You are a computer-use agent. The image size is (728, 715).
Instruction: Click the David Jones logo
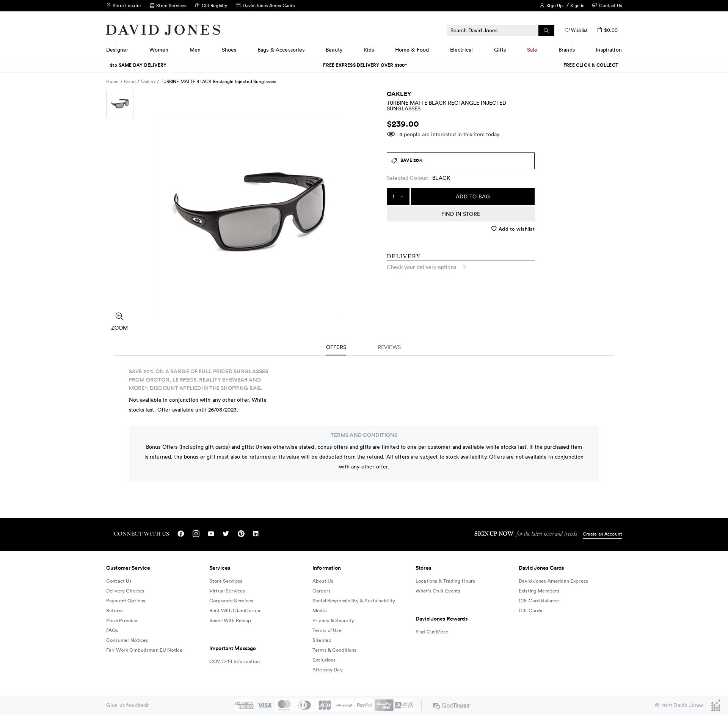pos(163,30)
